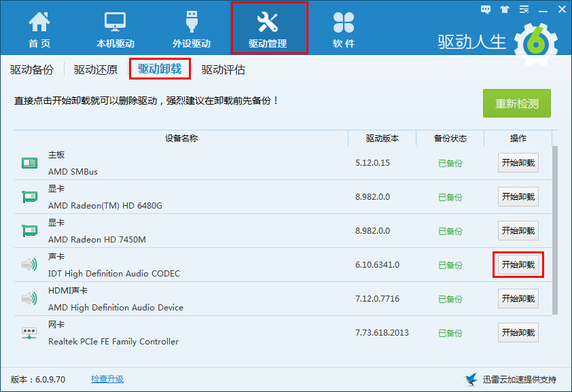Open the 外设驱动 tab
Image resolution: width=572 pixels, height=392 pixels.
tap(192, 29)
